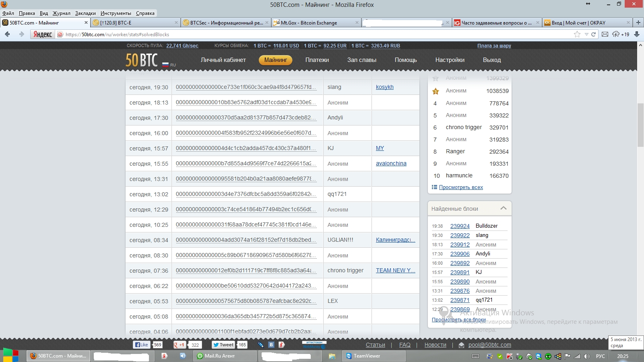The width and height of the screenshot is (644, 362).
Task: Click the Просмотреть все блоки link
Action: click(x=459, y=320)
